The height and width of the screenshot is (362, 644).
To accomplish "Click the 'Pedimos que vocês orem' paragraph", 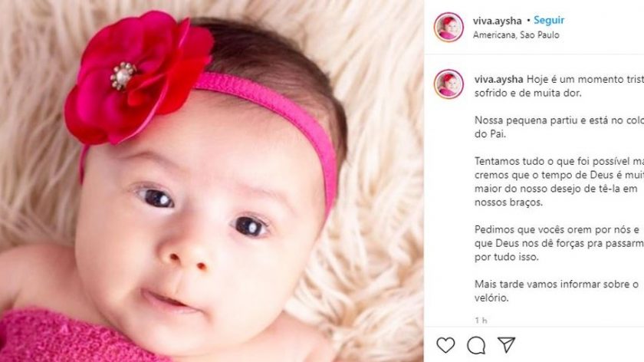I will pyautogui.click(x=559, y=243).
